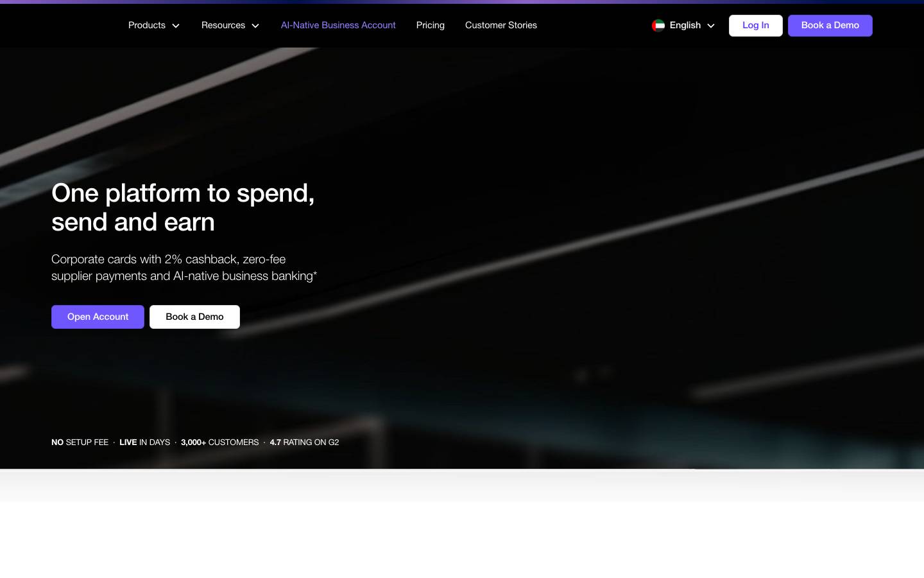Click the white Book a Demo button
The height and width of the screenshot is (578, 924).
click(x=194, y=317)
